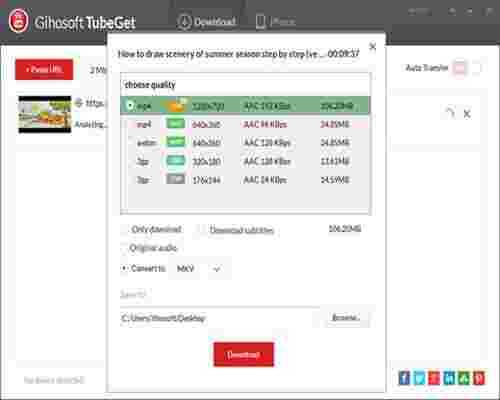Click the choose quality header text

pyautogui.click(x=150, y=85)
